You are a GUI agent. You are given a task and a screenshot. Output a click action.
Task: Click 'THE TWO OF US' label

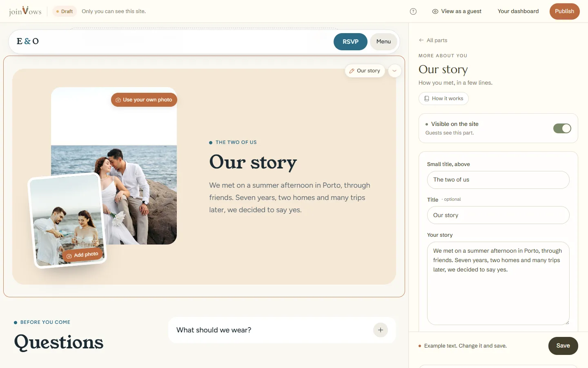coord(236,142)
